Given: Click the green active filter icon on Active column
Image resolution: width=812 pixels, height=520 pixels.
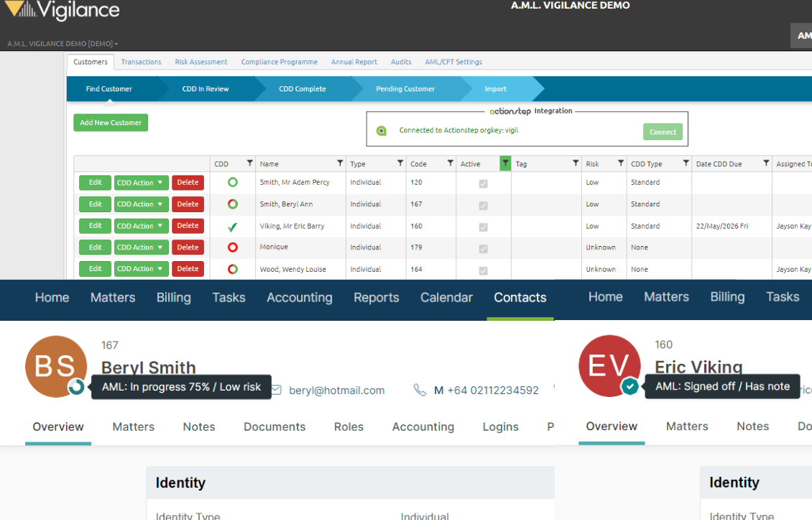Looking at the screenshot, I should 504,163.
